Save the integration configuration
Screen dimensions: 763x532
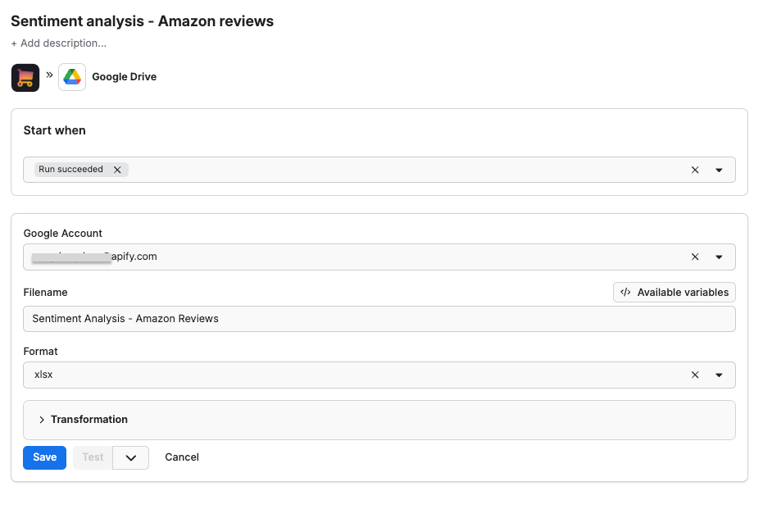pos(44,457)
